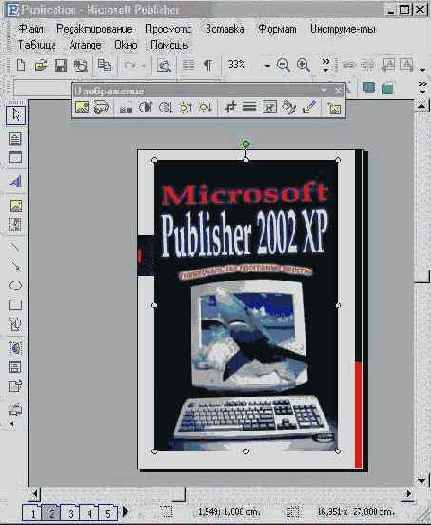Screen dimensions: 431x525
Task: Open the Line Style button
Action: point(249,107)
